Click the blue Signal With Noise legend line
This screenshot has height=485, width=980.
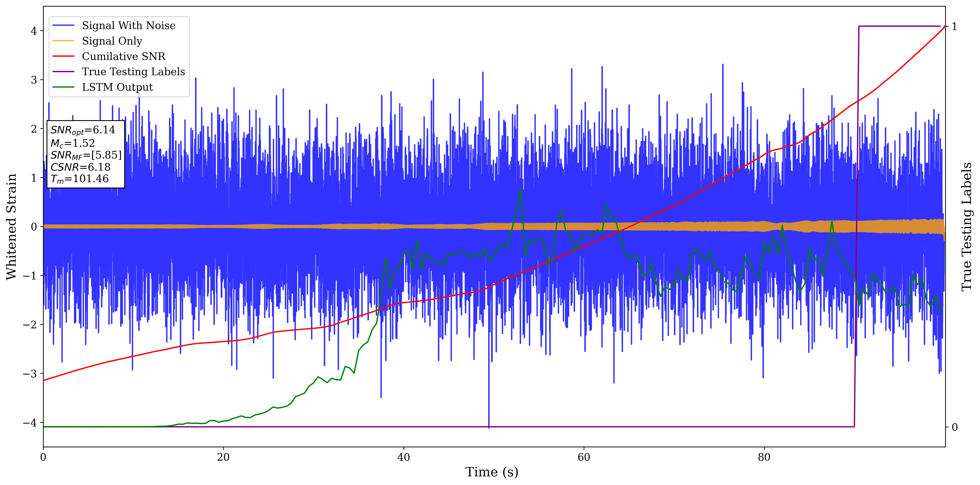[x=63, y=26]
